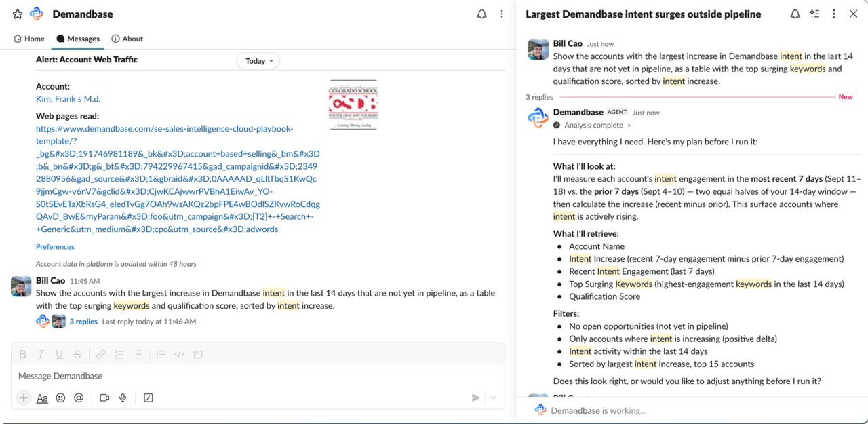Open more options menu in Demandbase header
The image size is (868, 424).
(502, 14)
